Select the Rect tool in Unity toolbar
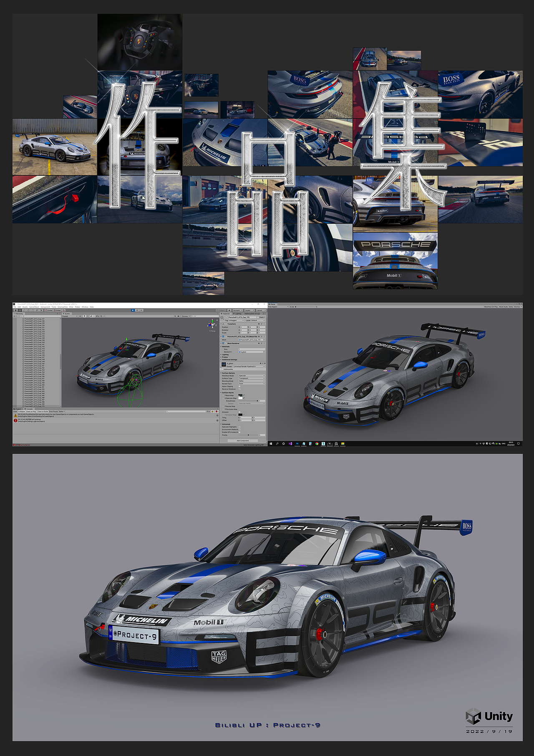This screenshot has height=756, width=534. (33, 310)
